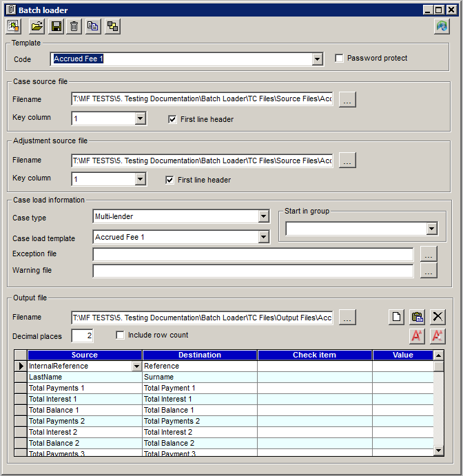Open the Start in group dropdown

(431, 229)
